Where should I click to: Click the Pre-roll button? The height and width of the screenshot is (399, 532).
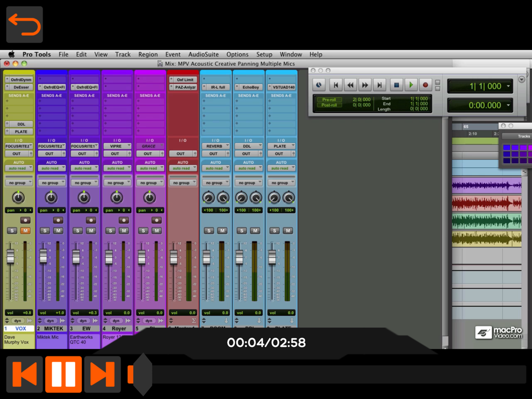329,99
